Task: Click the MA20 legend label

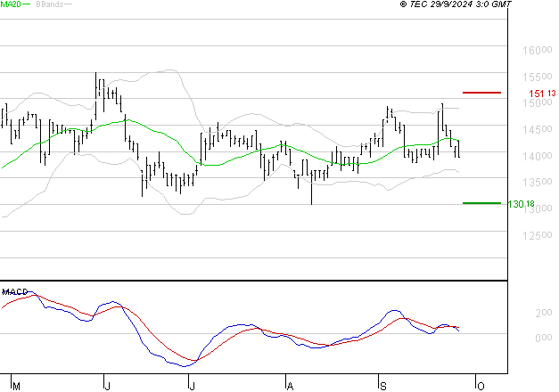Action: [x=11, y=4]
